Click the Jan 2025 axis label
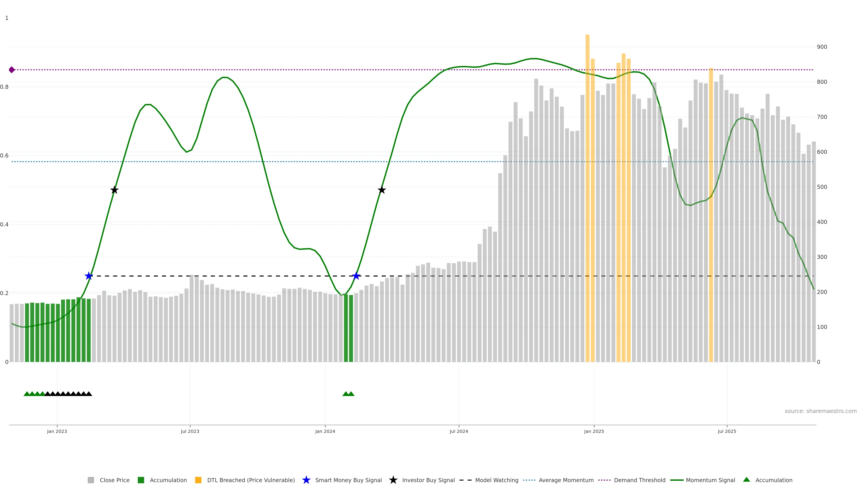This screenshot has height=488, width=868. (x=594, y=432)
